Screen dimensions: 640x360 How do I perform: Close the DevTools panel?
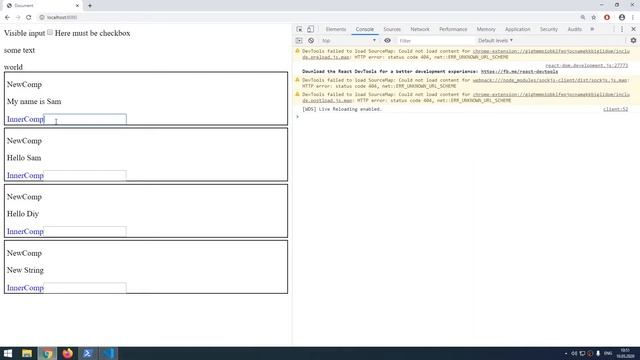(x=633, y=29)
